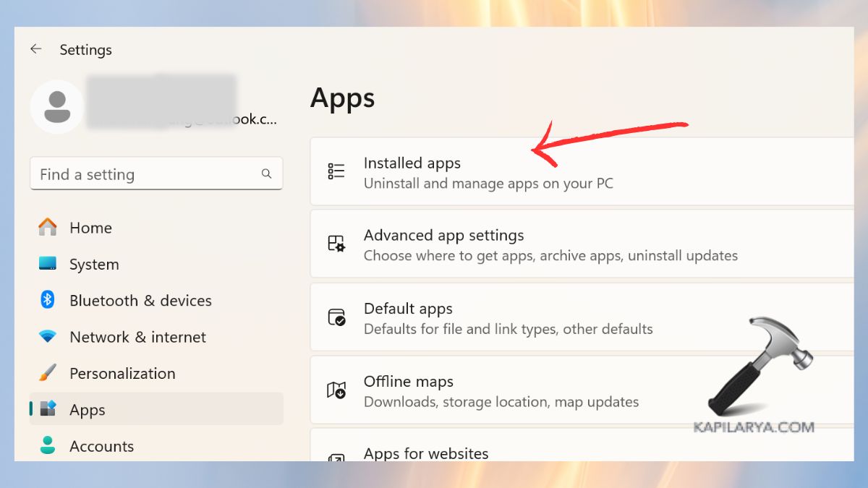Navigate to Network & internet
Screen dimensions: 868x488
156,337
